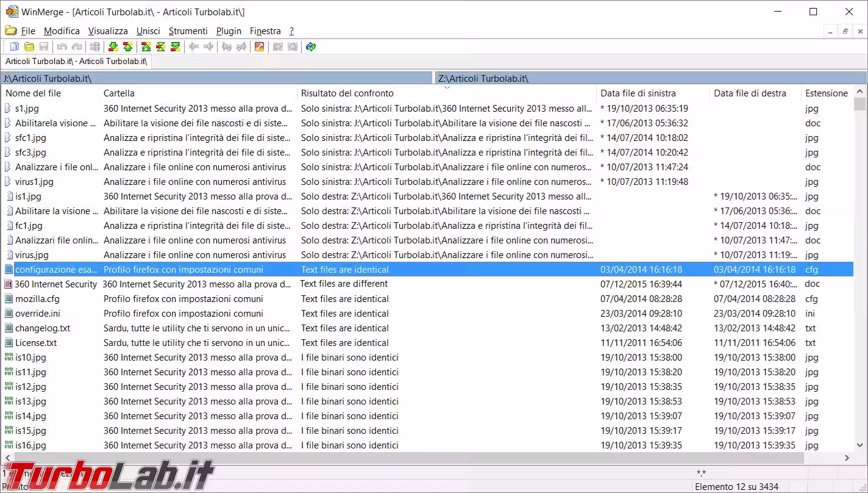Go to previous difference toolbar icon

pos(127,47)
